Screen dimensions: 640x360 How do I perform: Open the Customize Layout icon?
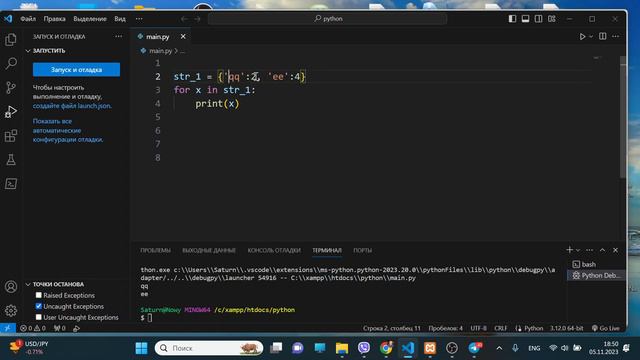point(552,19)
